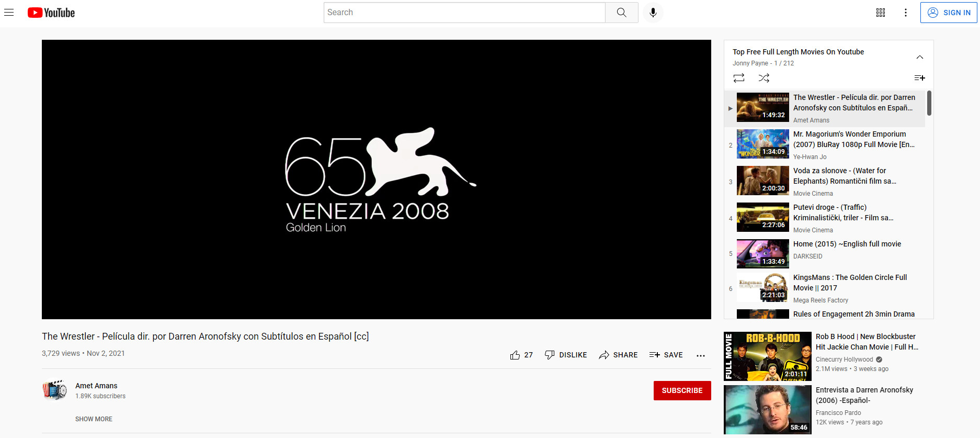This screenshot has width=980, height=438.
Task: Open the hamburger guide menu
Action: [9, 13]
